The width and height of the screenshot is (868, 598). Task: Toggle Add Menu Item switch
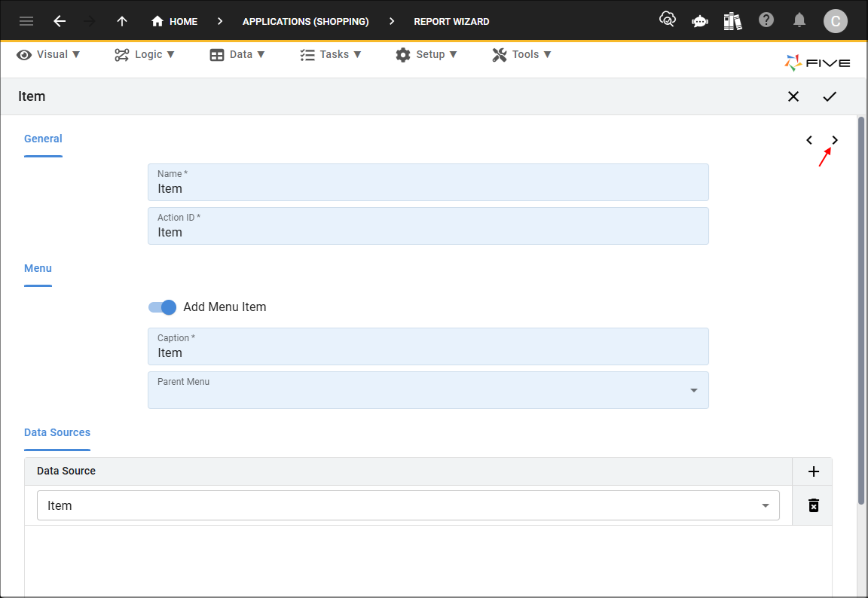(162, 307)
